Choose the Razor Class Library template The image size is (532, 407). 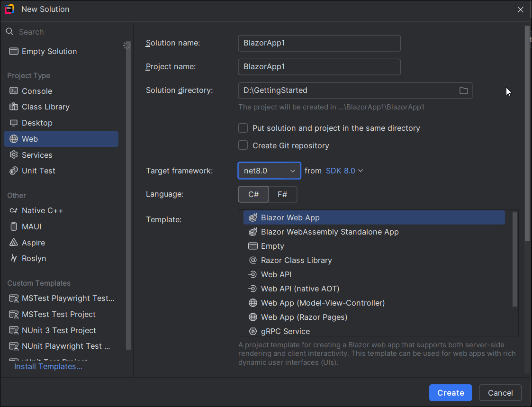tap(296, 261)
